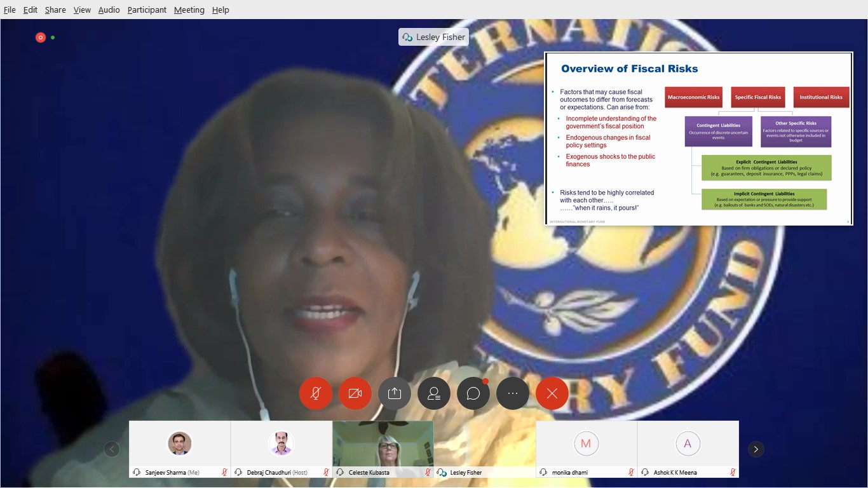The width and height of the screenshot is (868, 488).
Task: Select Celeste Kubasta's video thumbnail
Action: pos(383,449)
